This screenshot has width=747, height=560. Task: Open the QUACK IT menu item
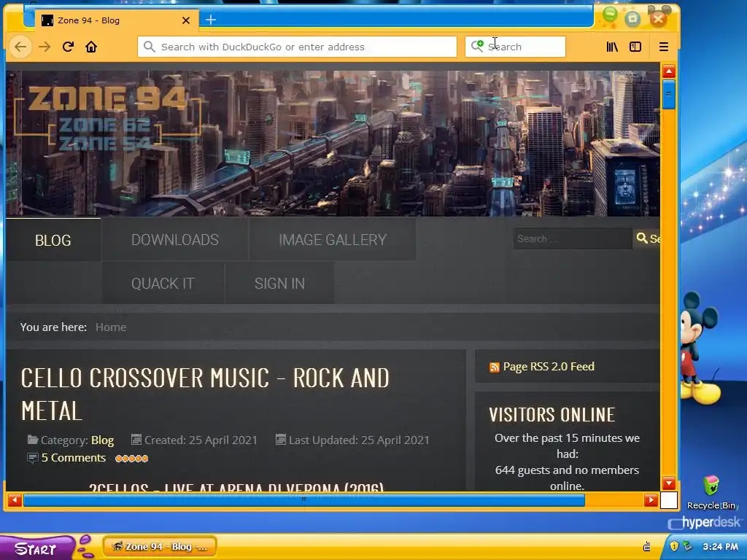[163, 284]
